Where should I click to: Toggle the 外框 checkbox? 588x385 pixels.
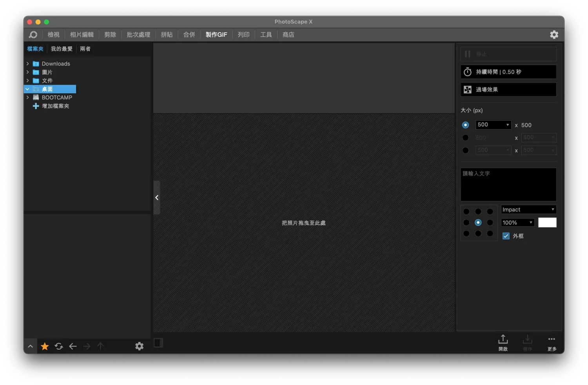click(506, 236)
